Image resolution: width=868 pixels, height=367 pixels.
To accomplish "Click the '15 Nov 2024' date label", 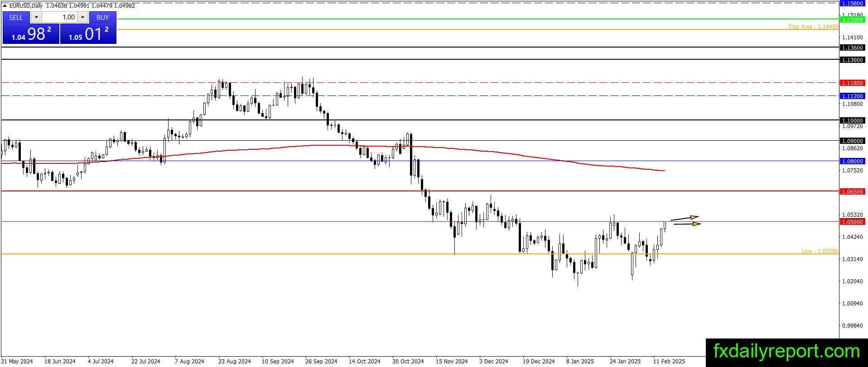I will point(452,362).
